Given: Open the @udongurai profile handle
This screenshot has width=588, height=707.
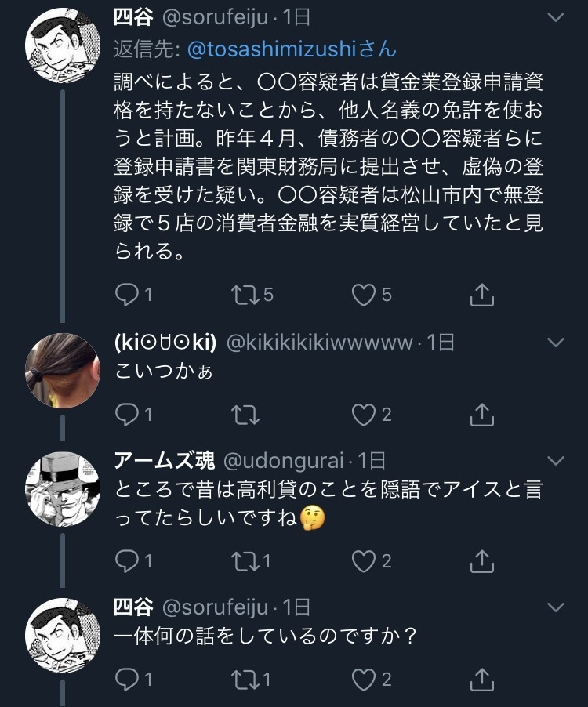Looking at the screenshot, I should coord(285,460).
